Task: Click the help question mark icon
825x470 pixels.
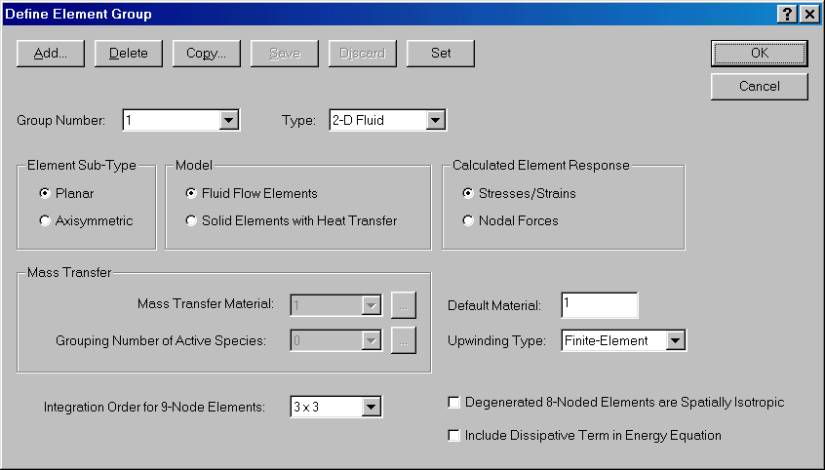Action: tap(787, 11)
